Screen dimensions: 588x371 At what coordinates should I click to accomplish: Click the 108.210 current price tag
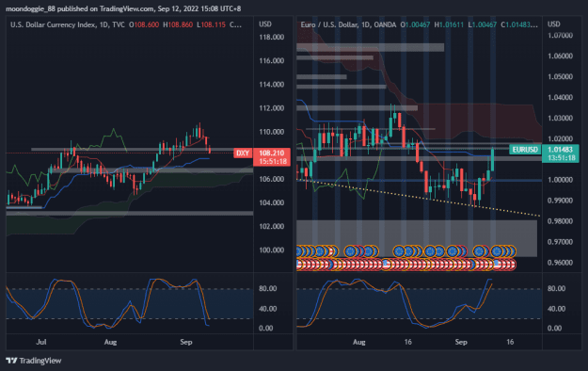[x=272, y=153]
